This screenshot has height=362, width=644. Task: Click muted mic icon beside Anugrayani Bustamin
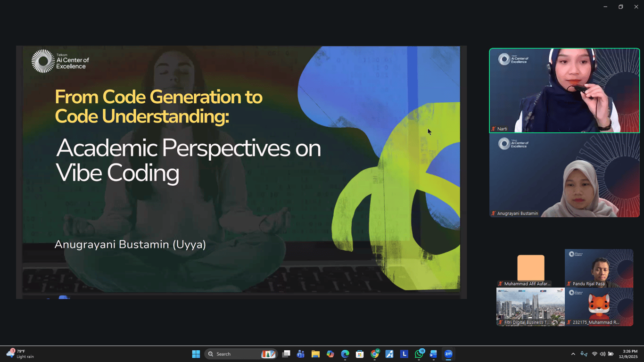pos(494,214)
